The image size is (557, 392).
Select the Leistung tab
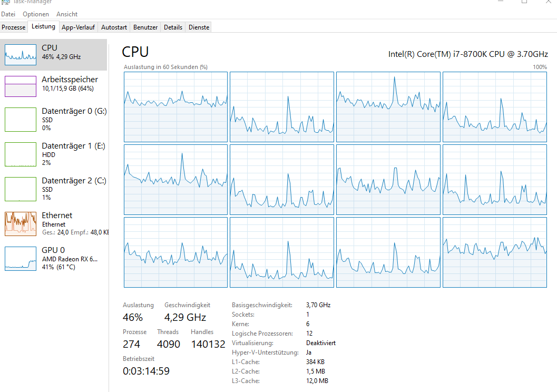click(43, 27)
